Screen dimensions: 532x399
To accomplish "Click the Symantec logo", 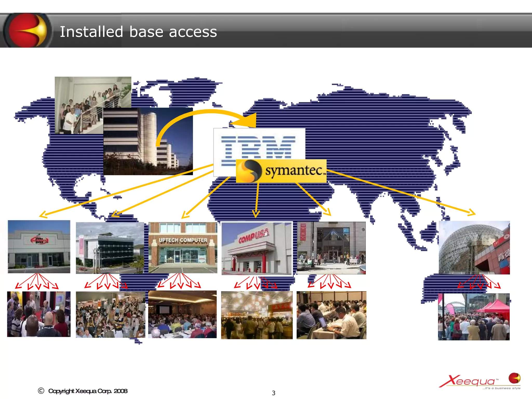I will click(281, 171).
